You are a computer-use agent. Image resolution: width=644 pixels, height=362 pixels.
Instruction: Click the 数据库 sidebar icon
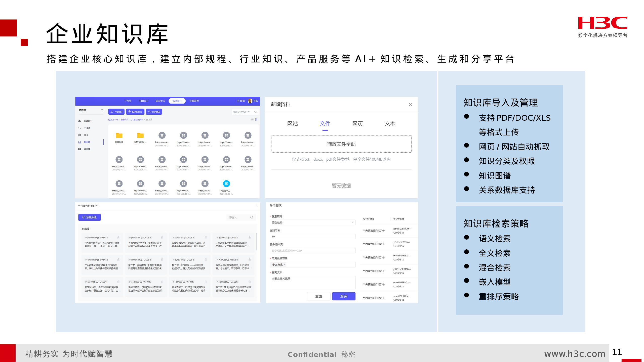[79, 149]
